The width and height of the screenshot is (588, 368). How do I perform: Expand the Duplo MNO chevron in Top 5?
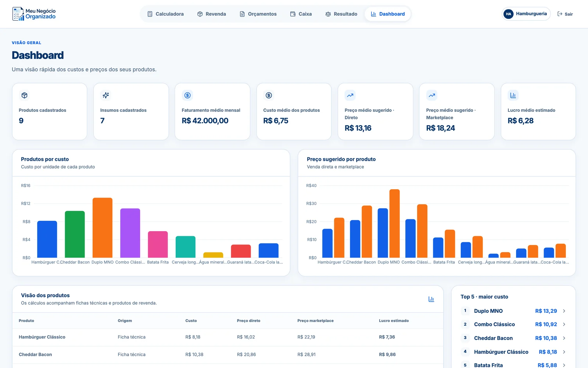pyautogui.click(x=564, y=311)
